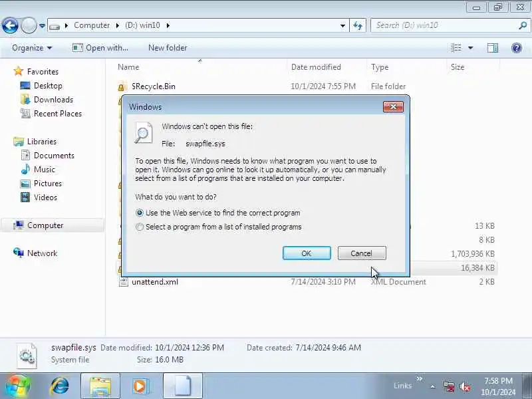Open Desktop under Favorites
Viewport: 532px width, 399px height.
[48, 86]
